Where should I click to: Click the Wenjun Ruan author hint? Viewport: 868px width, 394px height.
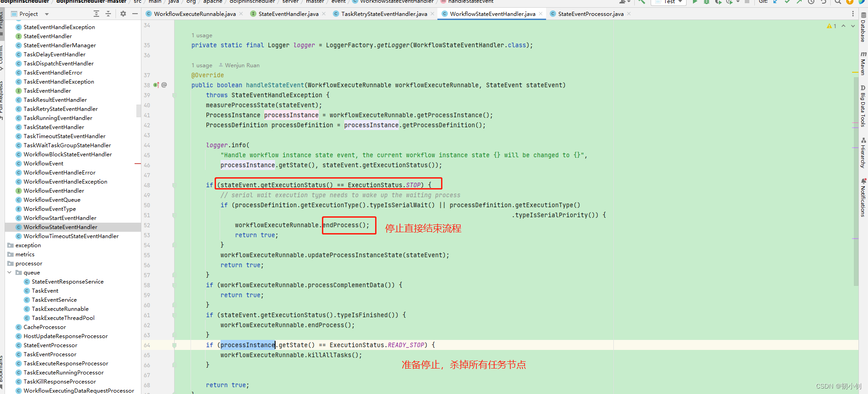(239, 65)
